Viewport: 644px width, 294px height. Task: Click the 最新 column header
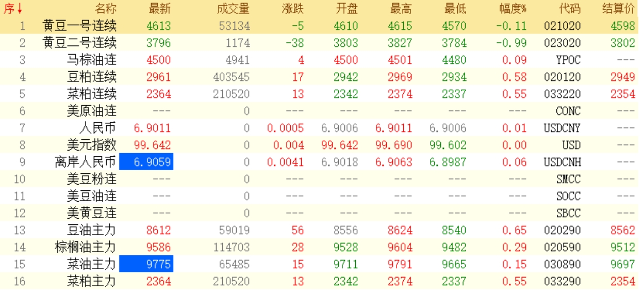point(159,9)
